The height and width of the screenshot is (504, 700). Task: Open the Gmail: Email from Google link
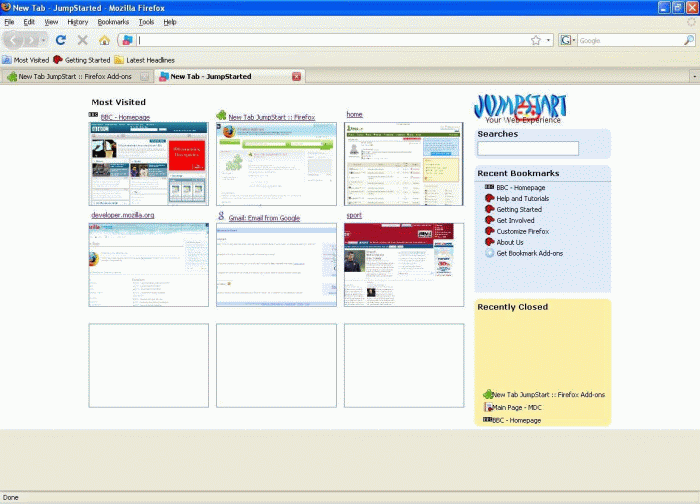coord(264,218)
